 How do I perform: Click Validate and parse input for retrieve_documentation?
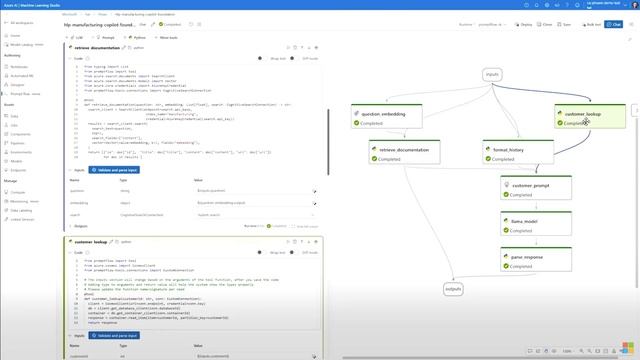[114, 170]
